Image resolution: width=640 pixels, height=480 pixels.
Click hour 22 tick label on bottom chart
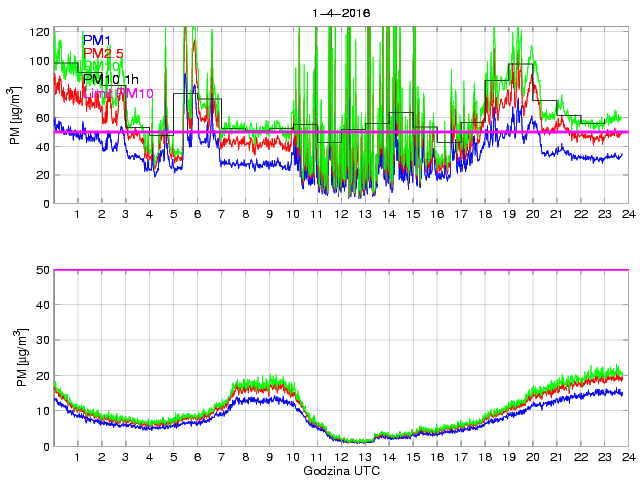(581, 457)
